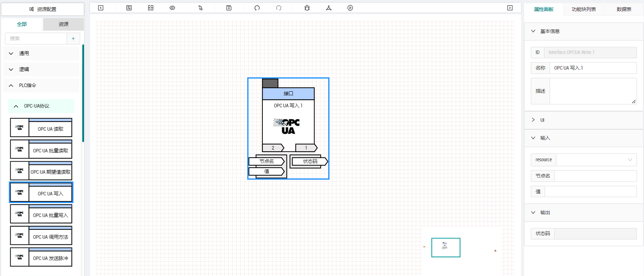Viewport: 644px width, 276px height.
Task: Click the 名称 input field
Action: point(593,68)
